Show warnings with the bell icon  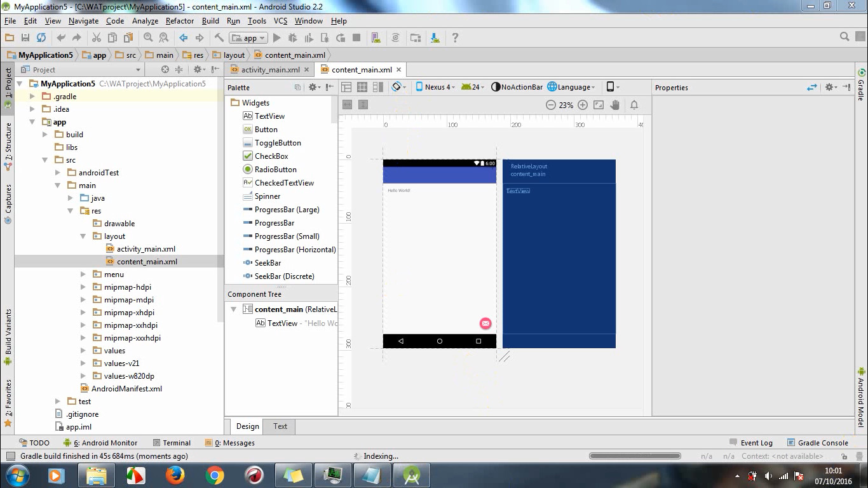click(634, 105)
